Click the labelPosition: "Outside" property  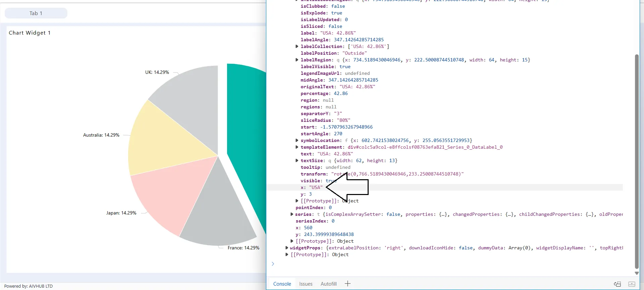coord(334,53)
